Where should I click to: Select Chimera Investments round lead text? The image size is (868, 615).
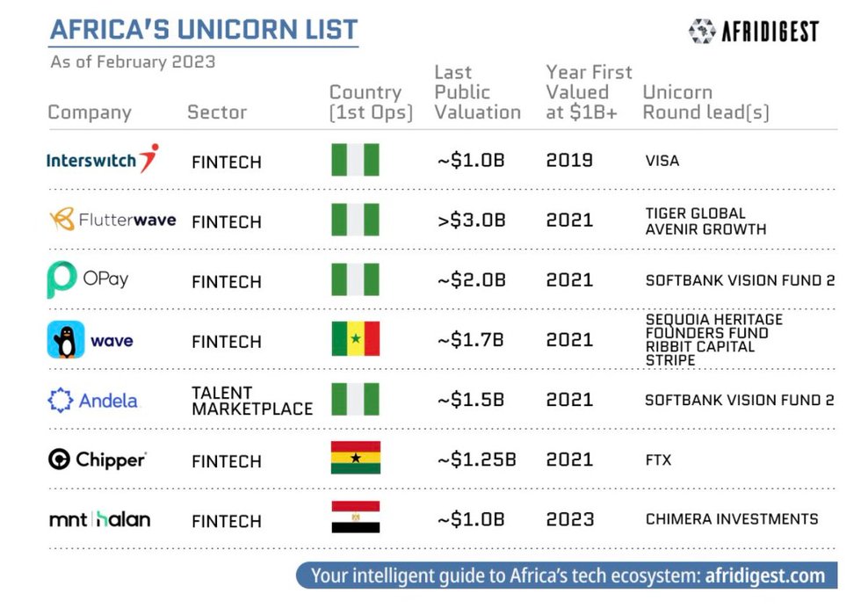[x=732, y=519]
